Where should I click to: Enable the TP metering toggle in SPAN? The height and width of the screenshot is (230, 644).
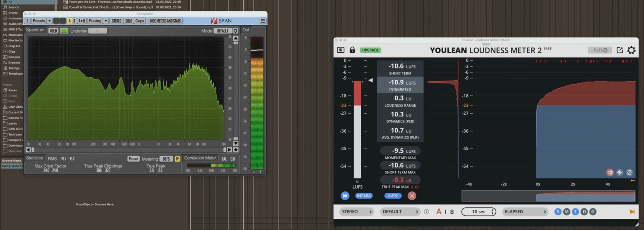(178, 159)
